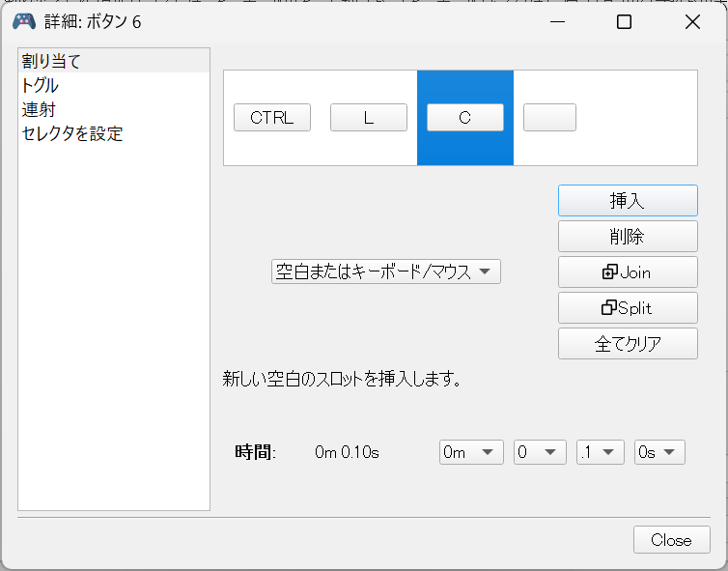Click the Split button
The image size is (728, 571).
[627, 308]
